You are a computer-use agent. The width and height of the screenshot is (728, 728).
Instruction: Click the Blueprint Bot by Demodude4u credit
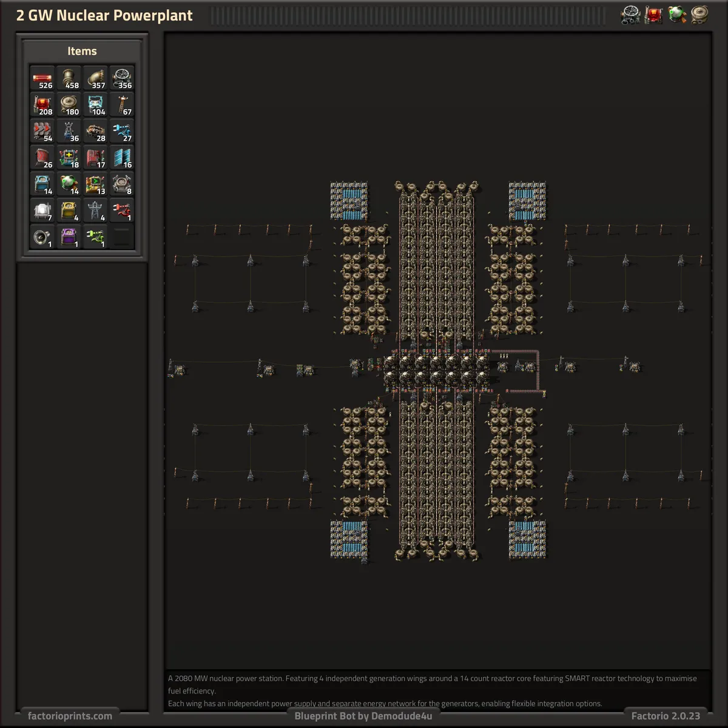tap(363, 716)
